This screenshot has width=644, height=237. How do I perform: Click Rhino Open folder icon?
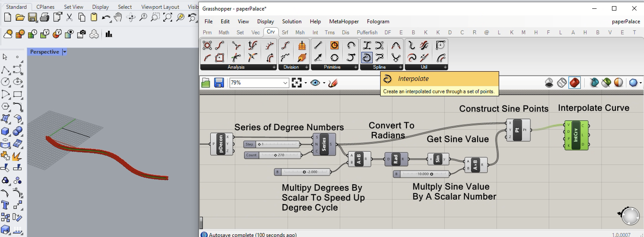[20, 18]
